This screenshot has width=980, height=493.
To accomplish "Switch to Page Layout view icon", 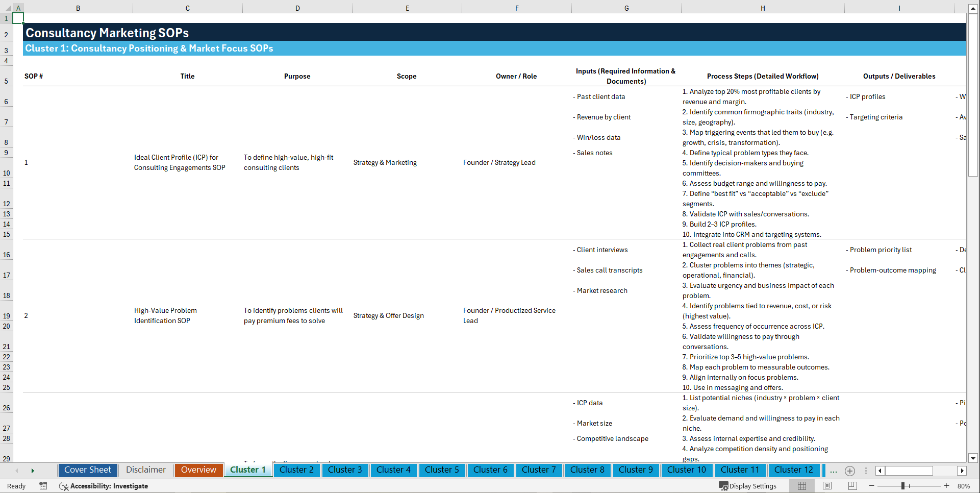I will coord(826,486).
